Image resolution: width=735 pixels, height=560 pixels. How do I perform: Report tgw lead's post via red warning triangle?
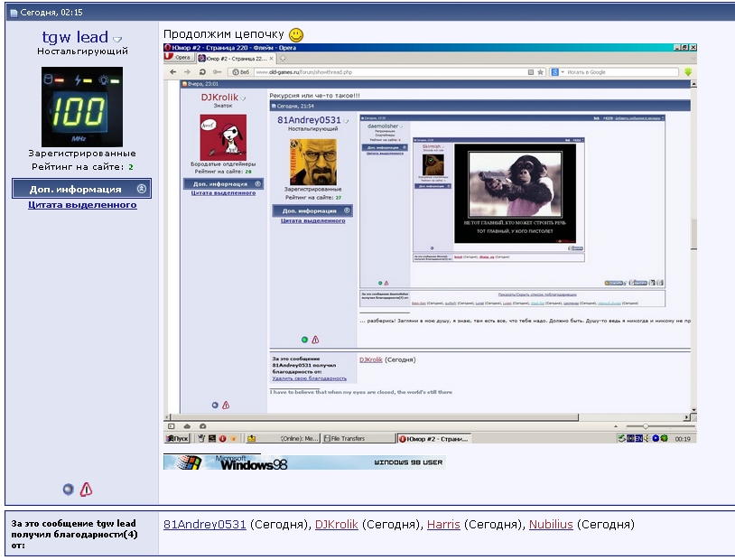[x=87, y=490]
